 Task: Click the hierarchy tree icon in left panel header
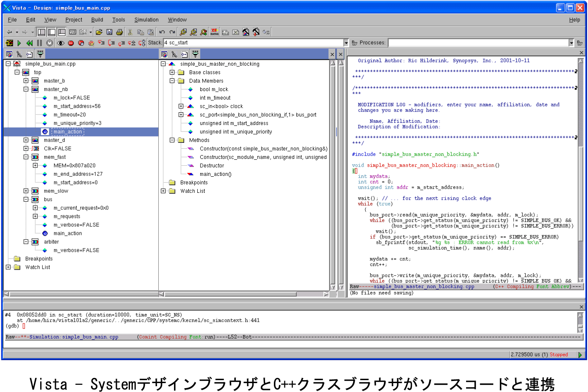point(19,54)
